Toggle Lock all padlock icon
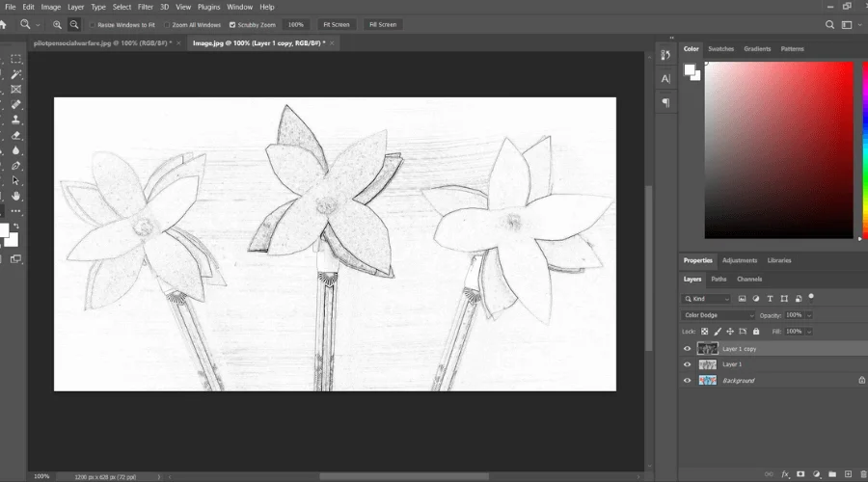 (756, 332)
